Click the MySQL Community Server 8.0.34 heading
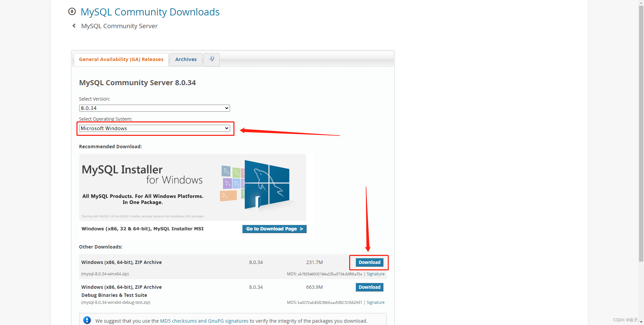 click(137, 83)
